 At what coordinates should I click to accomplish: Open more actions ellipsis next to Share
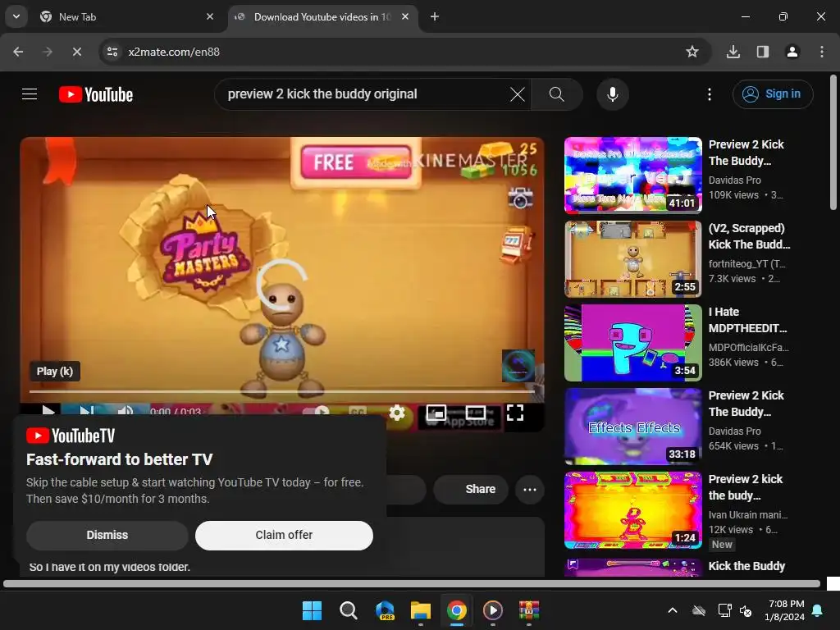click(x=530, y=489)
